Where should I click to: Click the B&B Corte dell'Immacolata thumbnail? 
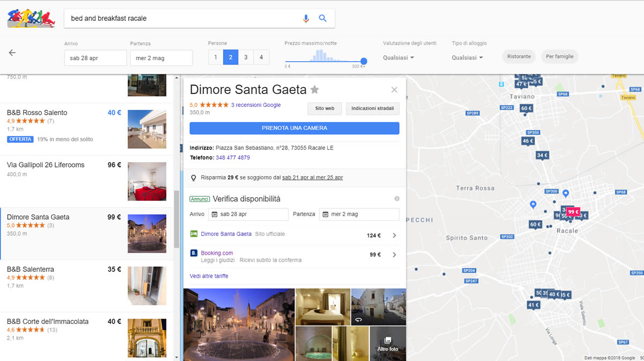click(x=147, y=338)
